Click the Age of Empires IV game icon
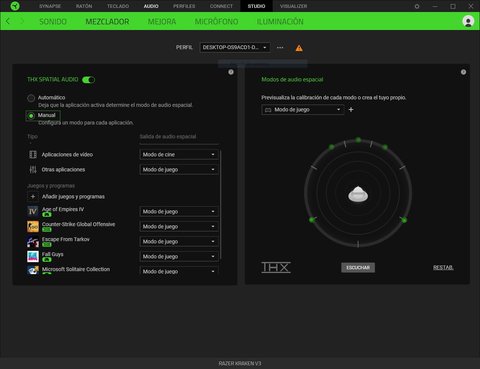 pos(33,211)
